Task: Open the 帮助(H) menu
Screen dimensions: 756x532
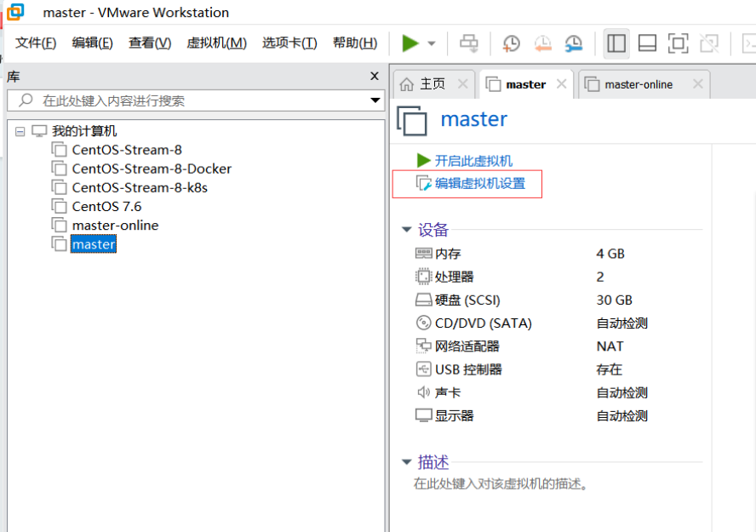Action: [355, 43]
